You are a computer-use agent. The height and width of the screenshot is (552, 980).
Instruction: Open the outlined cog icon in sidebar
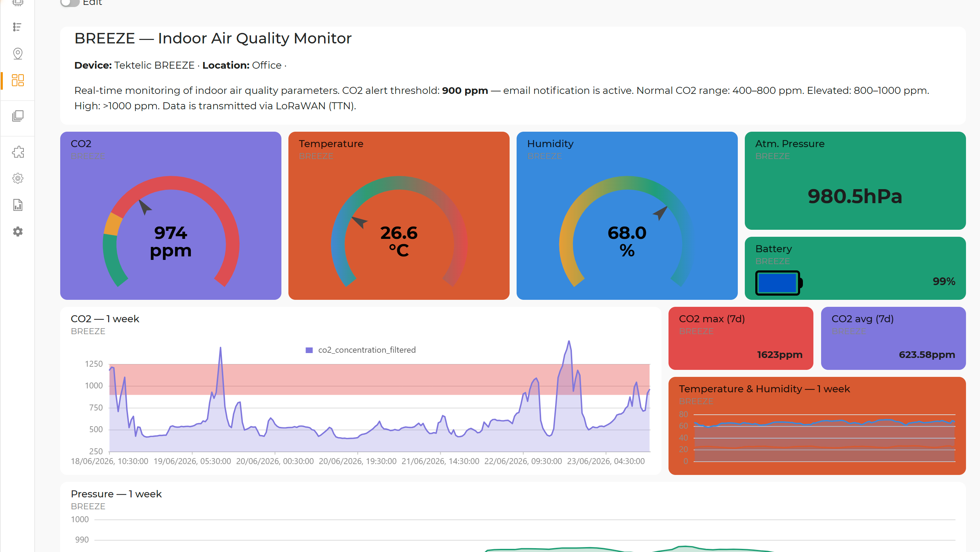coord(17,178)
